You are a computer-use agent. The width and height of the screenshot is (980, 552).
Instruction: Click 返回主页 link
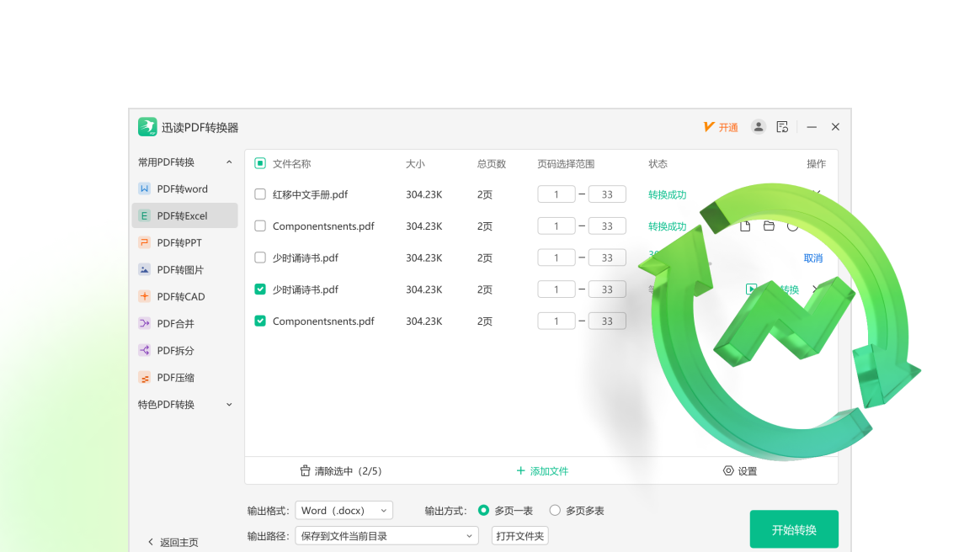[x=179, y=542]
